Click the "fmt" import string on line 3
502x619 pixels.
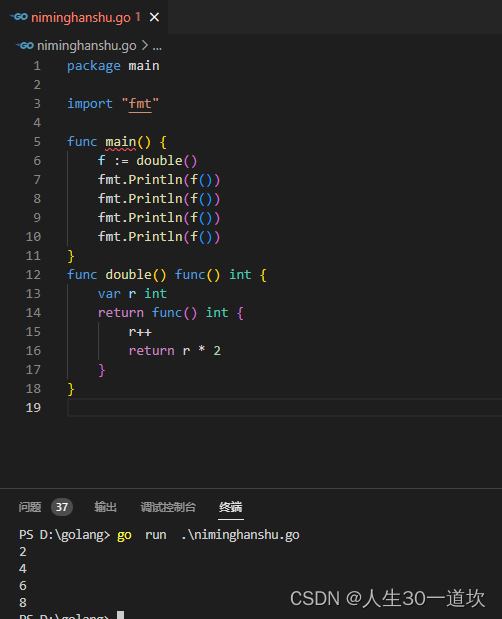(x=140, y=104)
